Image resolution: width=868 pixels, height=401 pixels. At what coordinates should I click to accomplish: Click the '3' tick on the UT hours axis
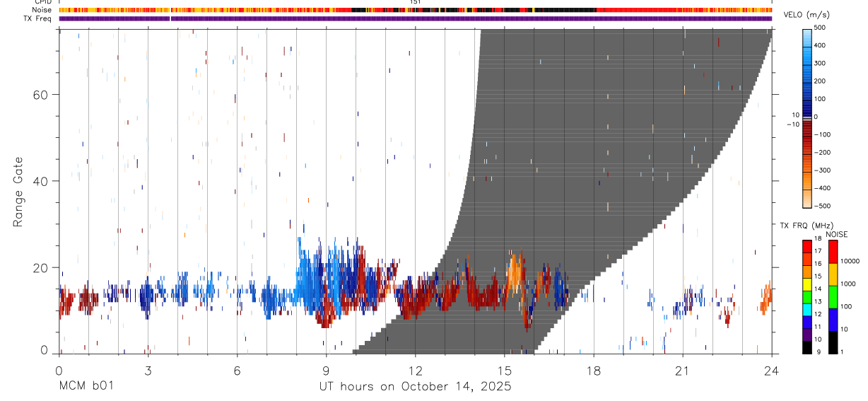pos(148,370)
